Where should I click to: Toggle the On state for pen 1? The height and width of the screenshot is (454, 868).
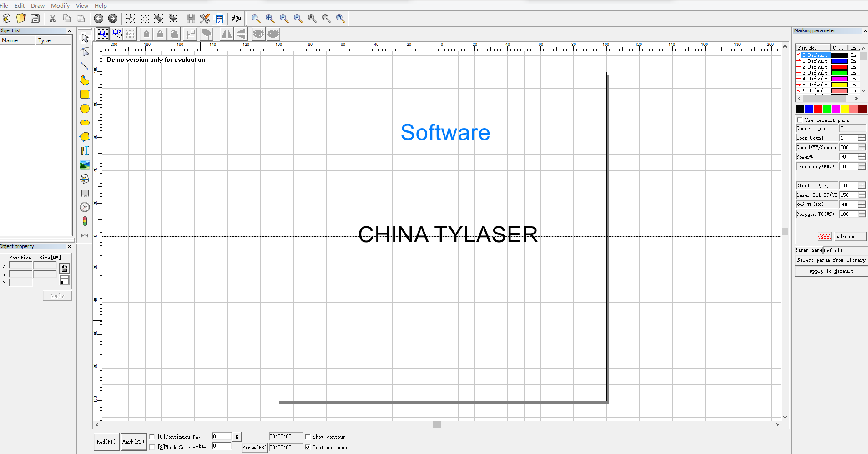point(853,61)
